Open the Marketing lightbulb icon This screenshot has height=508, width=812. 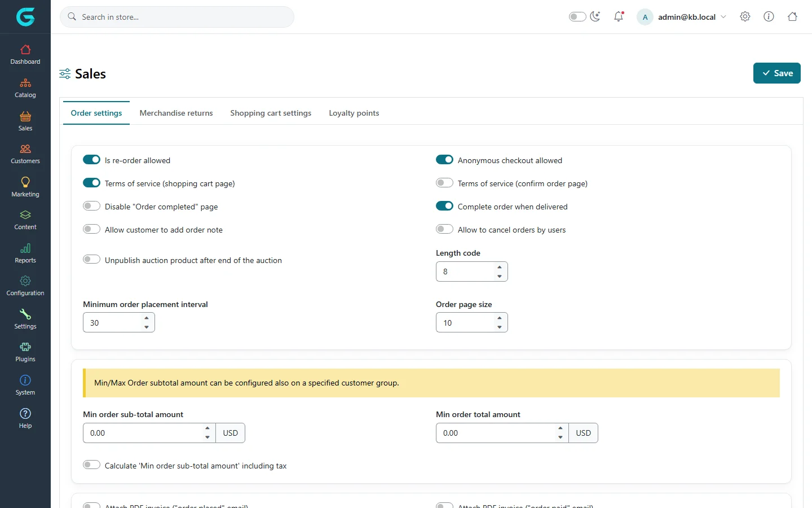pos(25,182)
